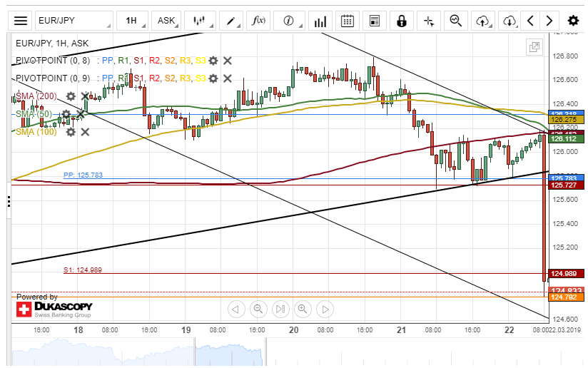588x368 pixels.
Task: Click the magnifier zoom tool icon
Action: pos(456,21)
